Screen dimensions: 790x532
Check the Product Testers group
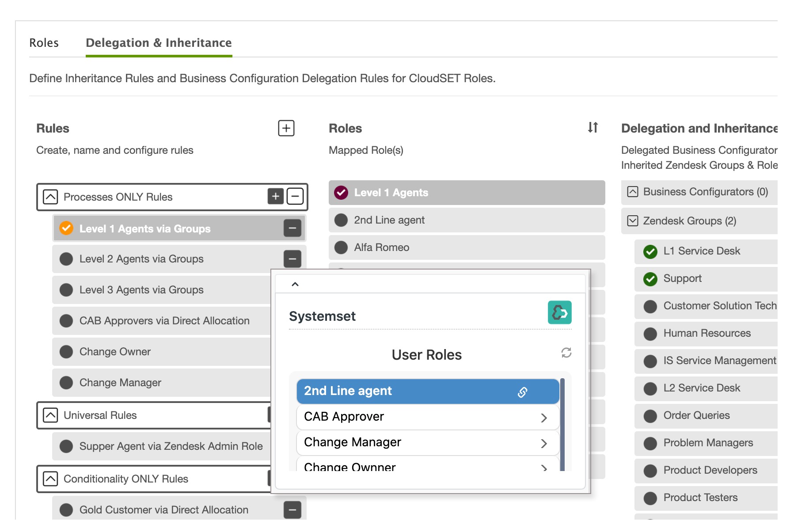click(x=650, y=498)
